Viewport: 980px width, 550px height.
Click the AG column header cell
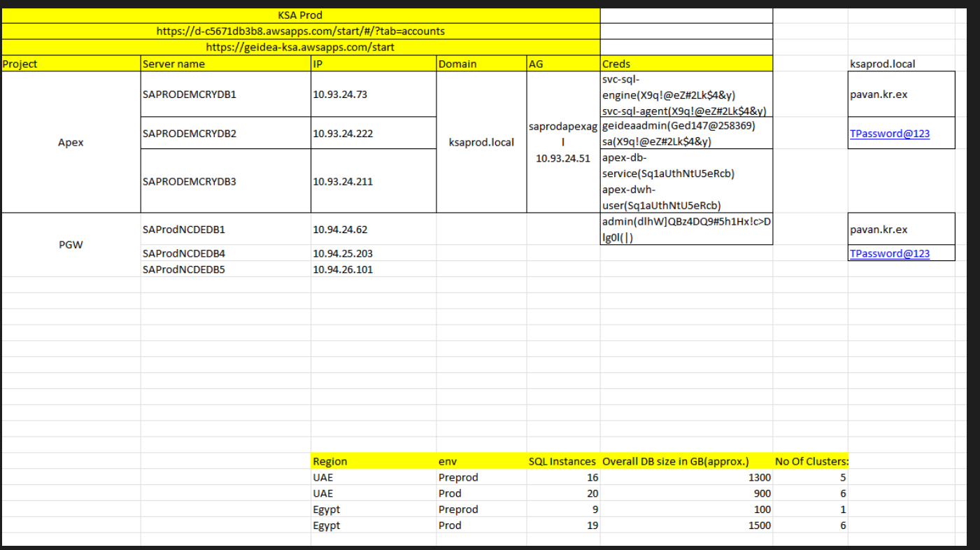pyautogui.click(x=562, y=64)
